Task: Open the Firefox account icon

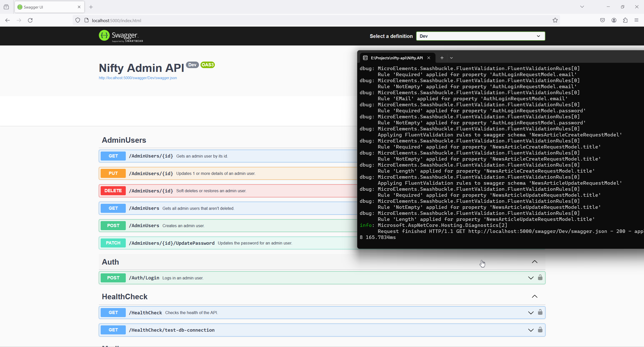Action: pos(614,20)
